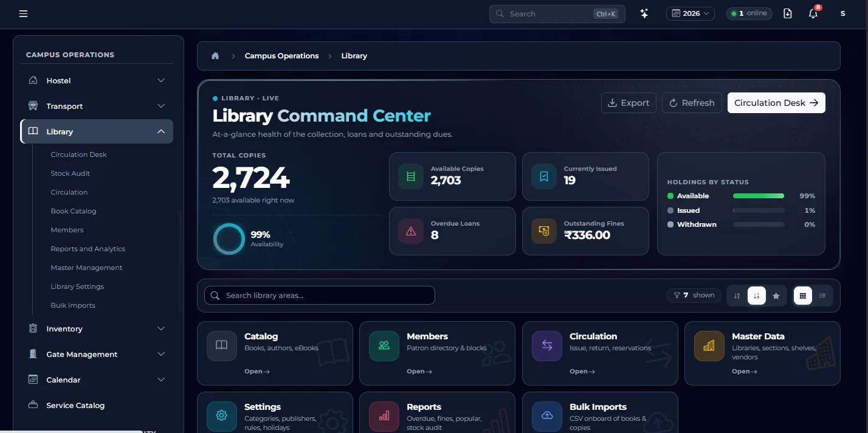This screenshot has height=433, width=868.
Task: Click the Refresh button
Action: coord(692,103)
